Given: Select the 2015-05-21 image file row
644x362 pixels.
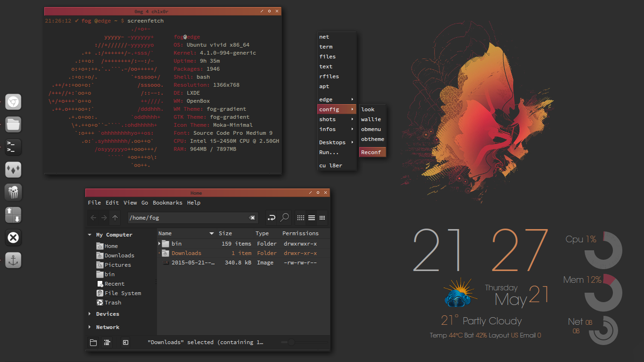Looking at the screenshot, I should tap(243, 263).
